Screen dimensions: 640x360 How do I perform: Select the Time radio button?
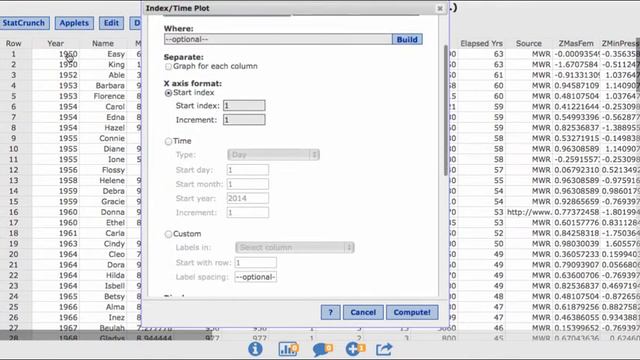click(168, 141)
